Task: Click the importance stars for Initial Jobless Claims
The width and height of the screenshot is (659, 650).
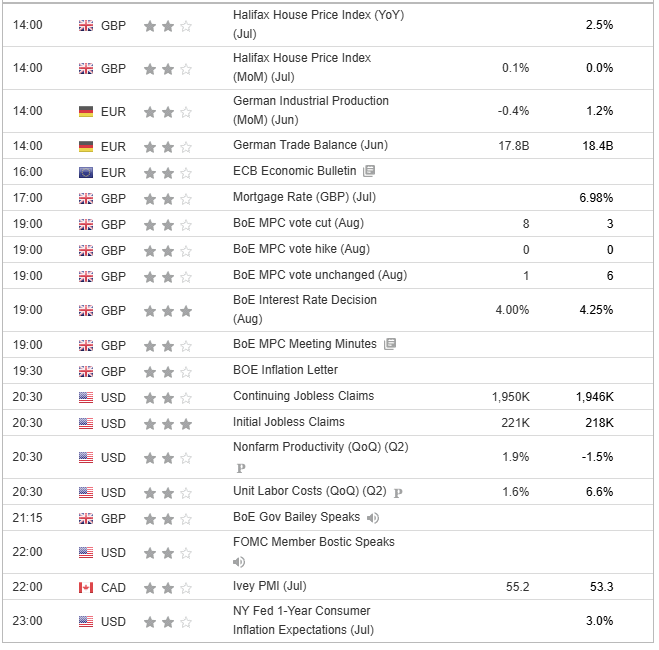Action: coord(168,424)
